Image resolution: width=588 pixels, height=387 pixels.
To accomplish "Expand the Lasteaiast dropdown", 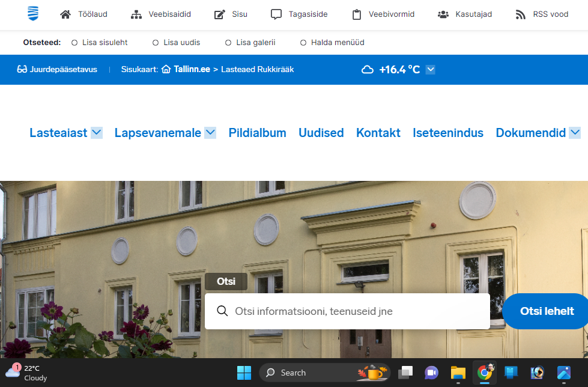I will click(96, 132).
